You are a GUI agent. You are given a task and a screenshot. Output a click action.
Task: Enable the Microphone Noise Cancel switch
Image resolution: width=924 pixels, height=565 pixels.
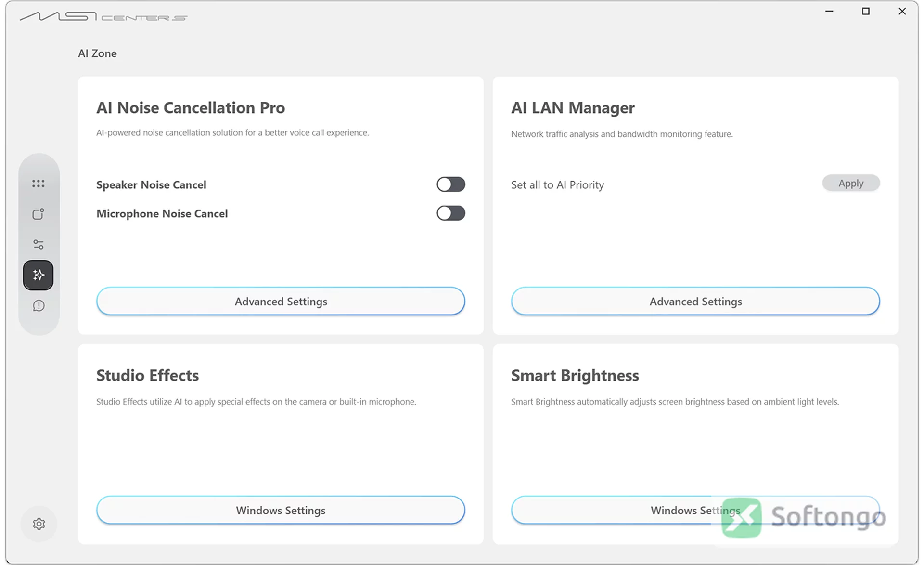451,213
